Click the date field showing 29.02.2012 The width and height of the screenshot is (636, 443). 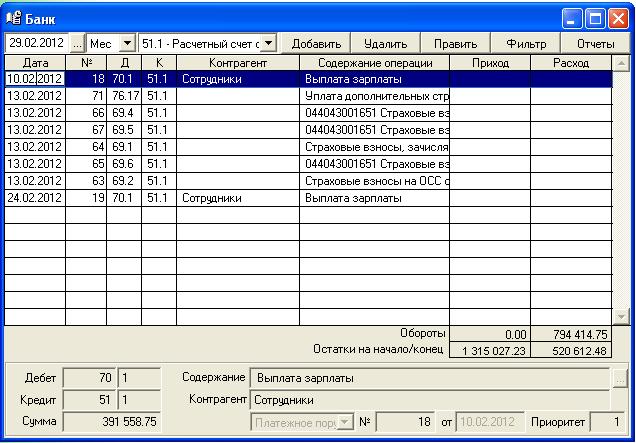37,44
